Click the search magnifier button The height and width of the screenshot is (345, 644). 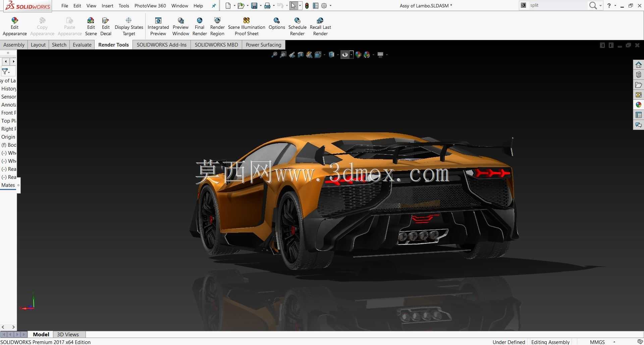pos(593,5)
